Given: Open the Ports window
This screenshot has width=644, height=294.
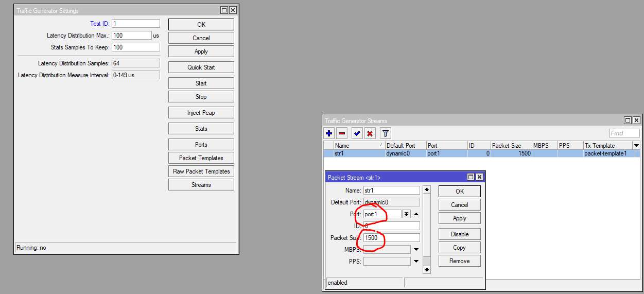Looking at the screenshot, I should 201,145.
